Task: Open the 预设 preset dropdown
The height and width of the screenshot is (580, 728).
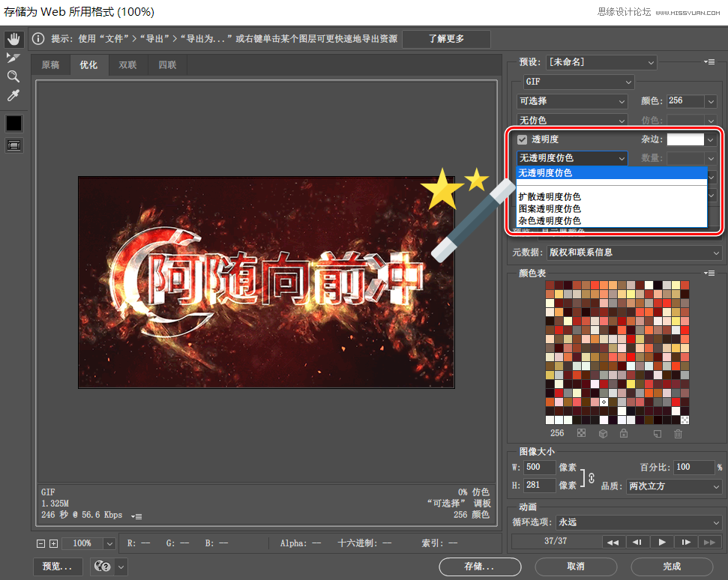Action: [601, 62]
